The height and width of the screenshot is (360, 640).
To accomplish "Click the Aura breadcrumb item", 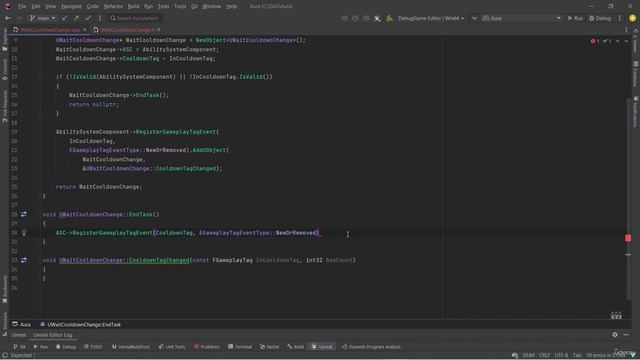I will [22, 324].
